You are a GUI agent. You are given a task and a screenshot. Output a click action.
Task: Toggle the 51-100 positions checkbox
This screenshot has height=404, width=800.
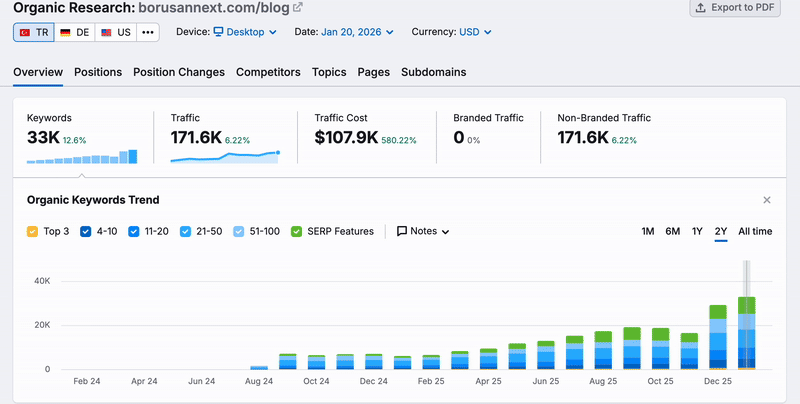pos(238,231)
